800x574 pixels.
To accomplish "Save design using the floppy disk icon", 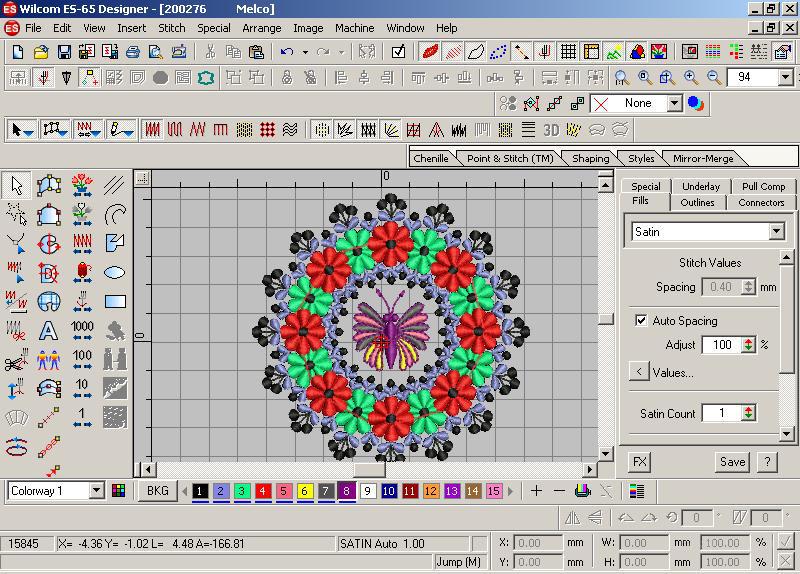I will pyautogui.click(x=64, y=52).
